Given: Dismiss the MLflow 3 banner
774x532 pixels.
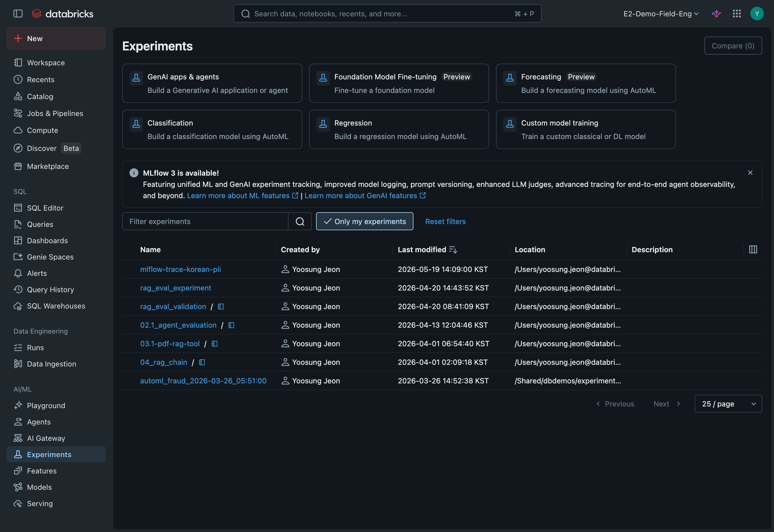Looking at the screenshot, I should [x=750, y=172].
